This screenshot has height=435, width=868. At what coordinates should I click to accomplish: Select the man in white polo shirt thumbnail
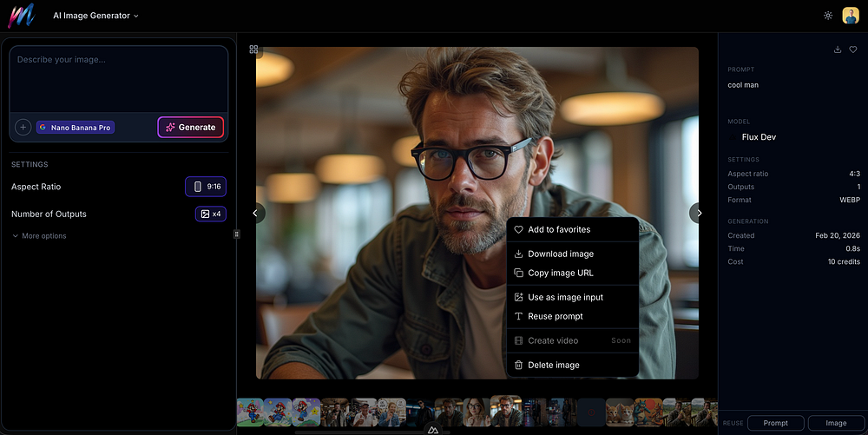(x=363, y=412)
